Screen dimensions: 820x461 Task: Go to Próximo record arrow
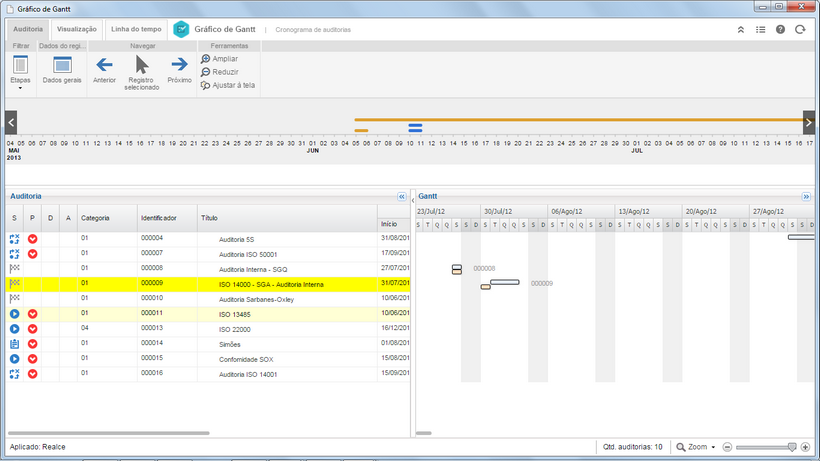pyautogui.click(x=179, y=64)
